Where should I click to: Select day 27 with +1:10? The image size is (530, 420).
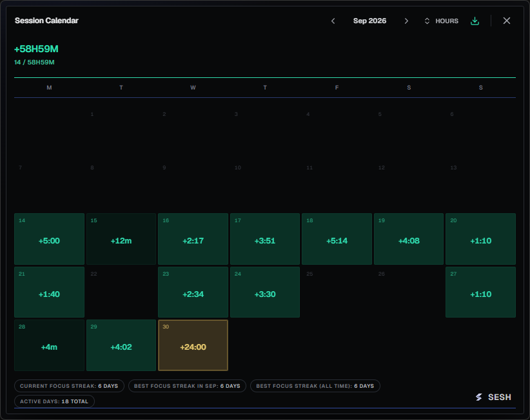point(480,292)
